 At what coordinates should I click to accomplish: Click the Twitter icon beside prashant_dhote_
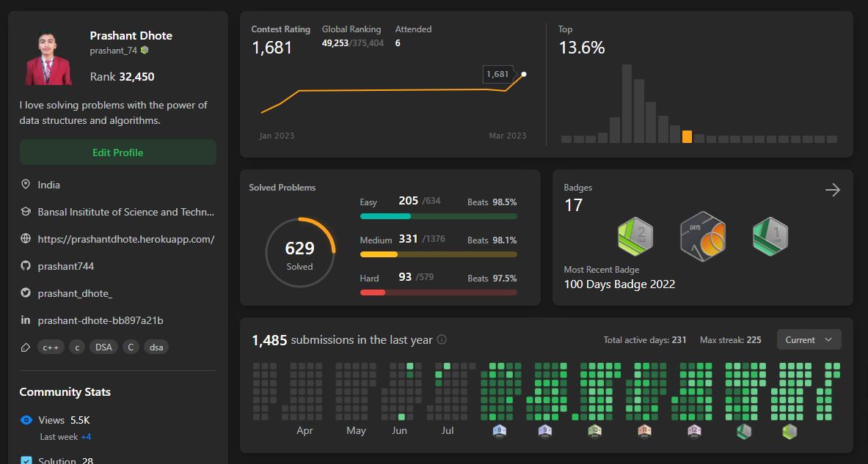[26, 293]
